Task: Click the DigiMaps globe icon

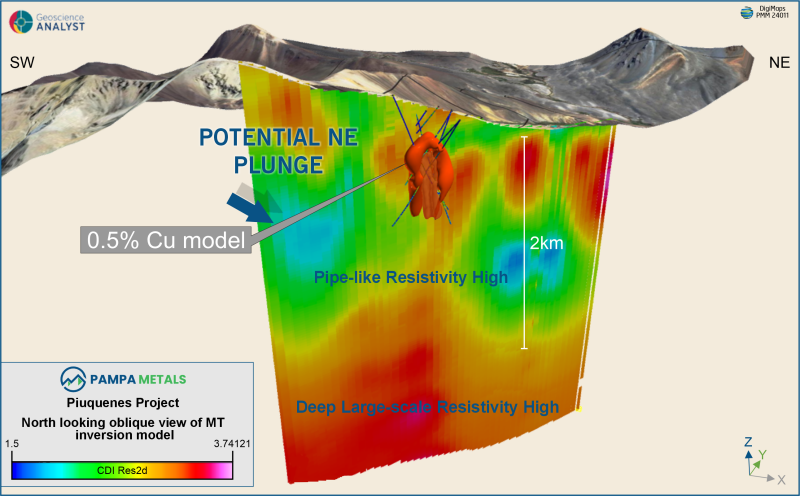Action: (744, 13)
